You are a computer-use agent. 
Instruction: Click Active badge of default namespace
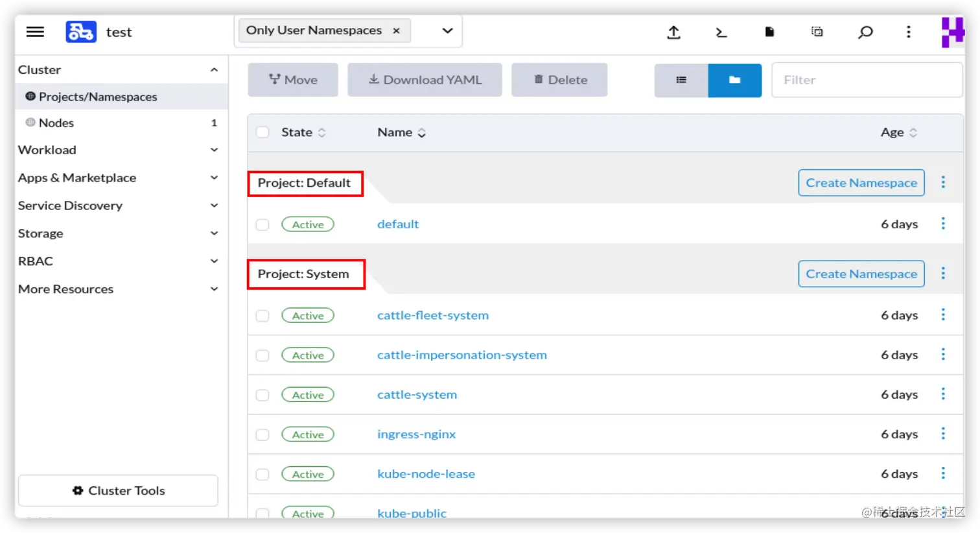click(x=308, y=224)
